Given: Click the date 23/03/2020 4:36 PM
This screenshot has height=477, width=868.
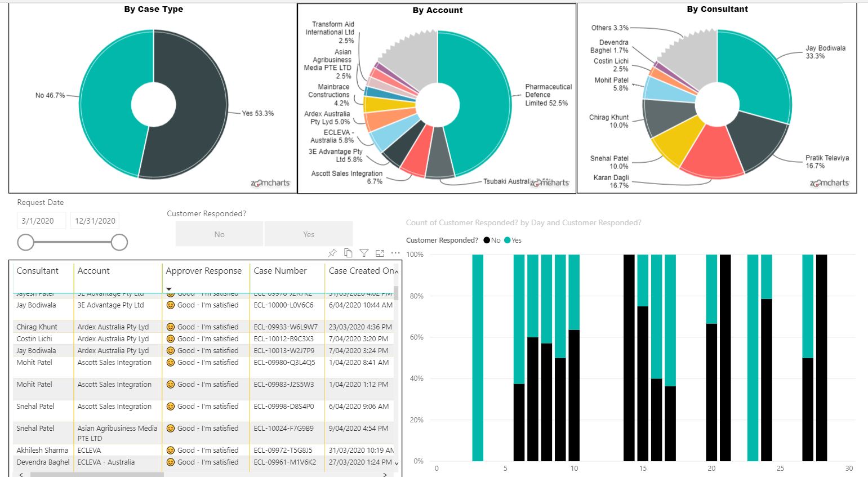Looking at the screenshot, I should (x=360, y=327).
